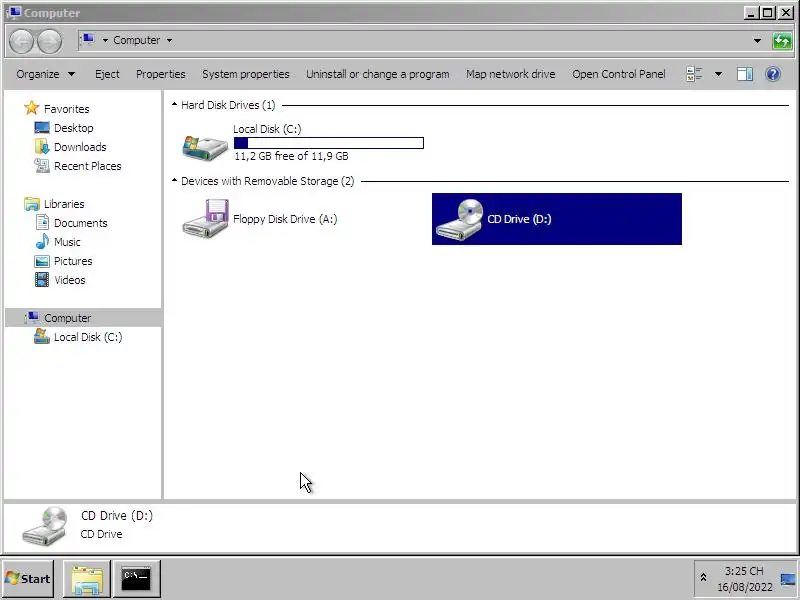Select the Downloads label in Favorites
Viewport: 800px width, 600px height.
pos(80,147)
